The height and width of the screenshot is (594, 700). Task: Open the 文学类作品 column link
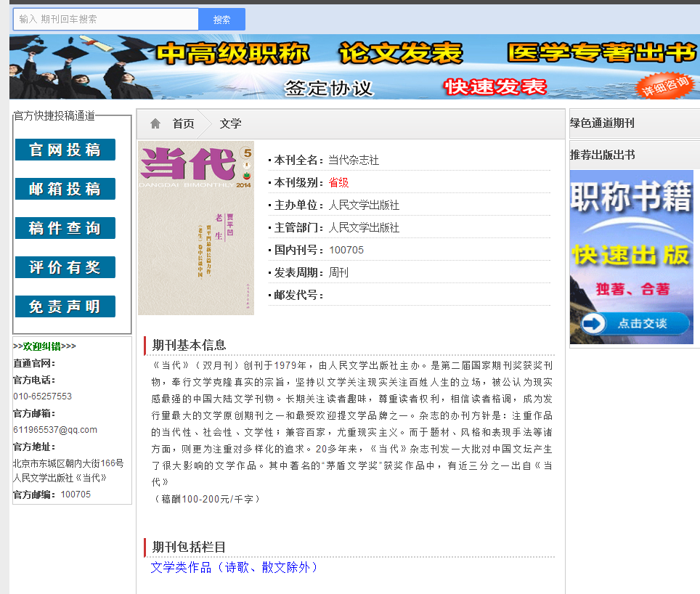click(x=234, y=567)
